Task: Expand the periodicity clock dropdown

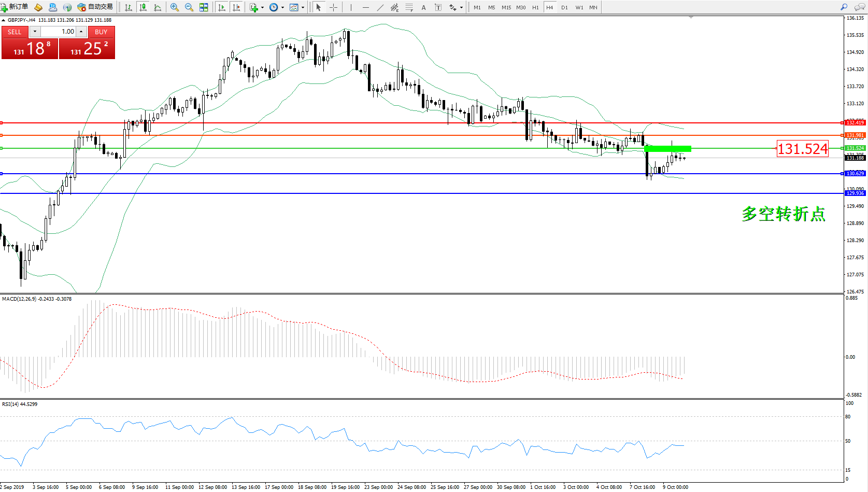Action: tap(282, 7)
